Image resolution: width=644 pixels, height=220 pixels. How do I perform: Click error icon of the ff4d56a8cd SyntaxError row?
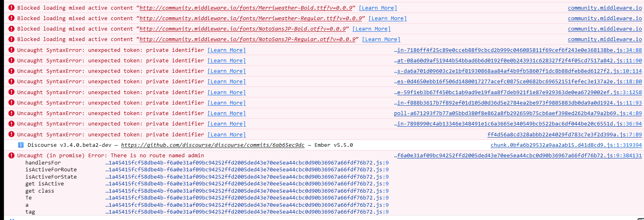[x=11, y=134]
